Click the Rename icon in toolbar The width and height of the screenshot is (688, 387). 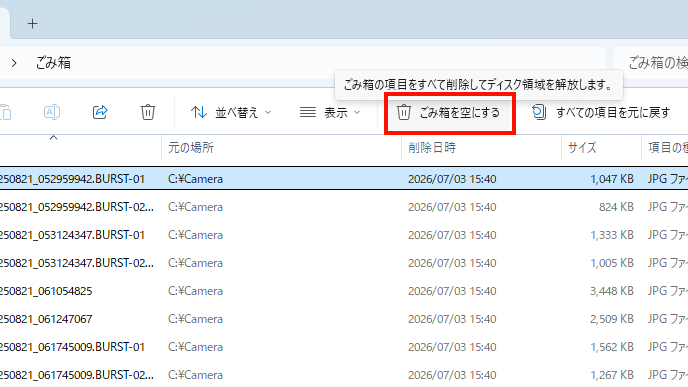(x=52, y=112)
